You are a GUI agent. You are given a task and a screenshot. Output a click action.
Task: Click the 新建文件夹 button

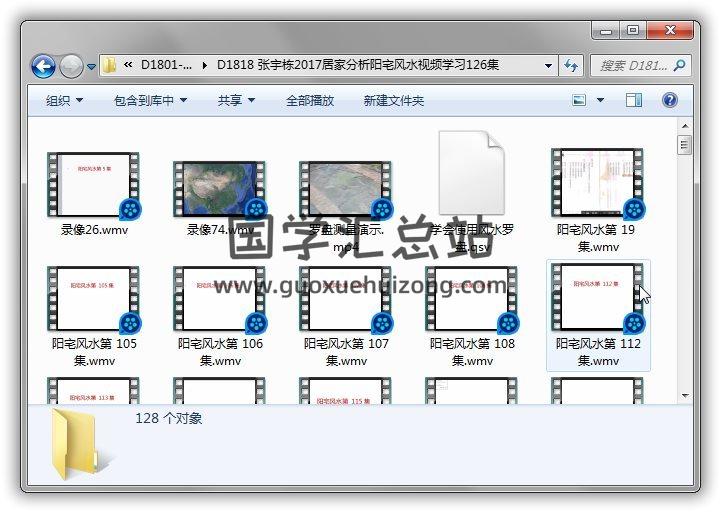pos(393,100)
